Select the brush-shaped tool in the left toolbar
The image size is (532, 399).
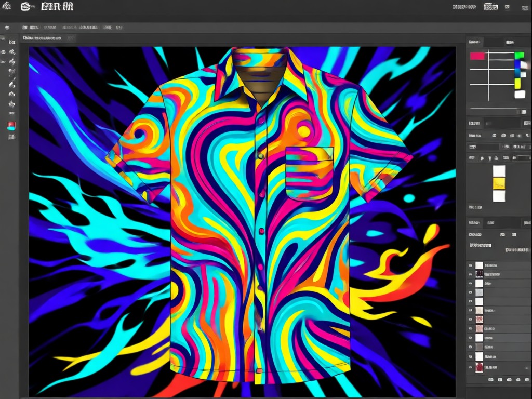[12, 83]
